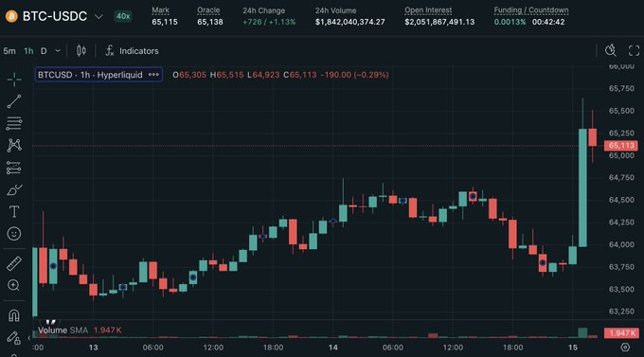Click the volume value tag 1.947K on axis
Image resolution: width=644 pixels, height=357 pixels.
coord(621,332)
